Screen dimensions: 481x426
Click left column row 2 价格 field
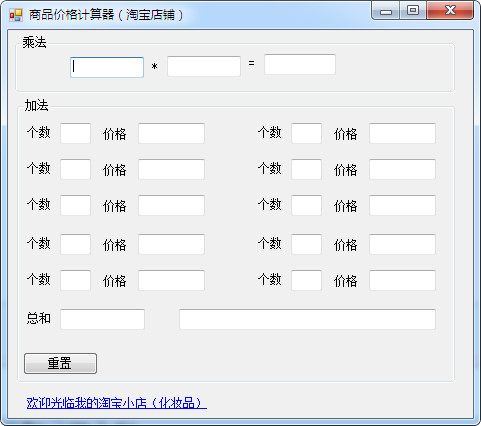(171, 169)
